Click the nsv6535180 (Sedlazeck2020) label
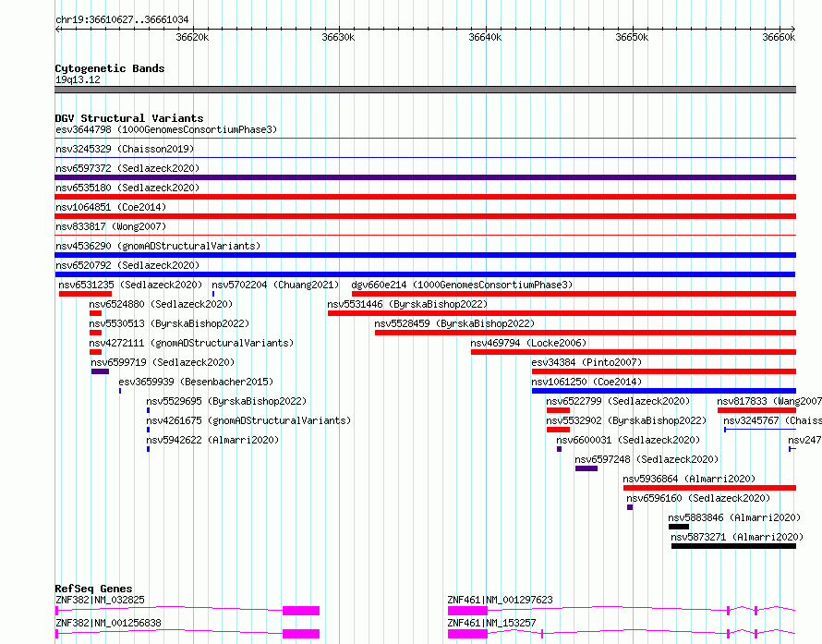Screen dimensions: 822x644 [127, 188]
